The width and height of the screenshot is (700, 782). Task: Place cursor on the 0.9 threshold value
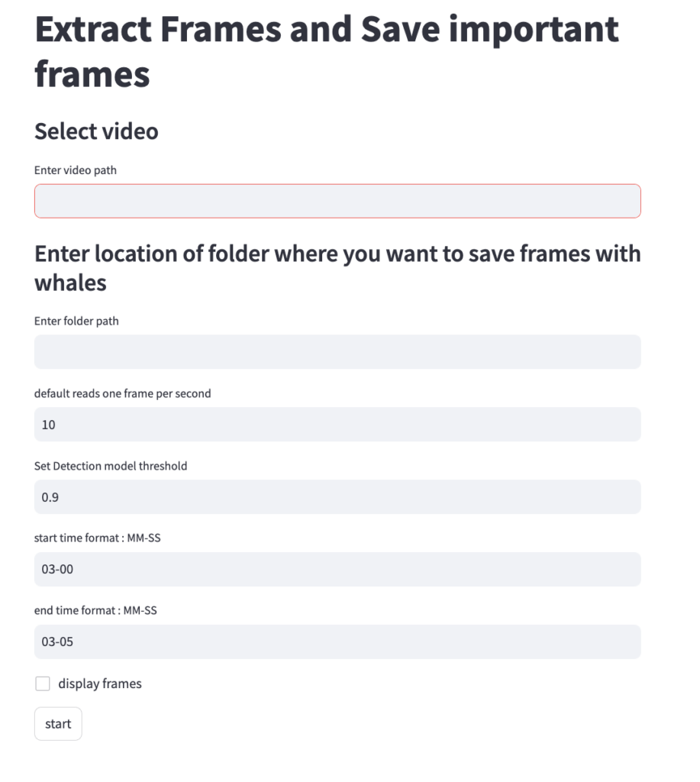50,497
